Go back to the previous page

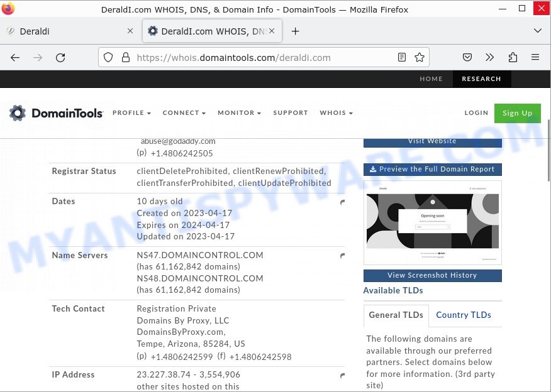point(15,58)
